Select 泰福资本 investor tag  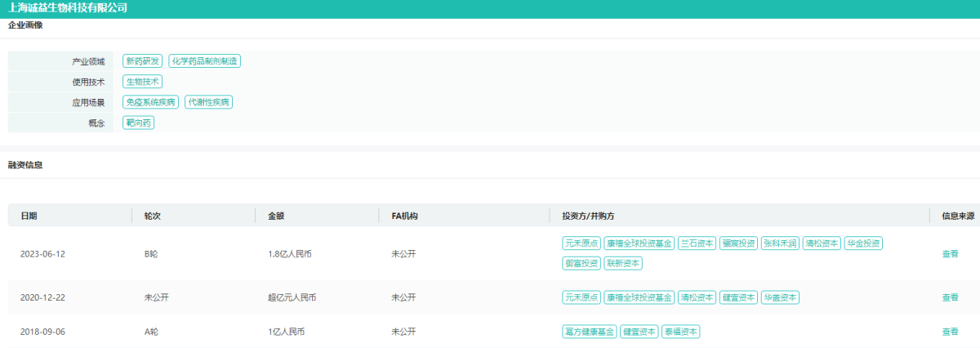click(680, 332)
